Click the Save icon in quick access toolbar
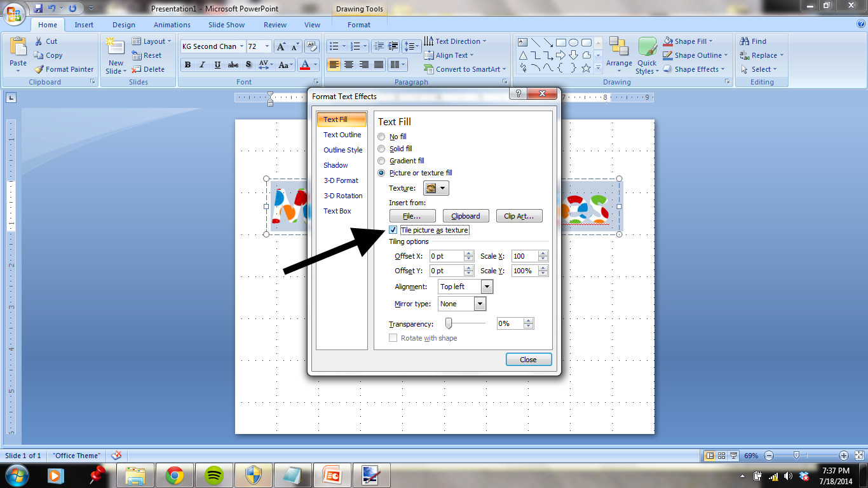Viewport: 868px width, 488px height. click(x=39, y=8)
